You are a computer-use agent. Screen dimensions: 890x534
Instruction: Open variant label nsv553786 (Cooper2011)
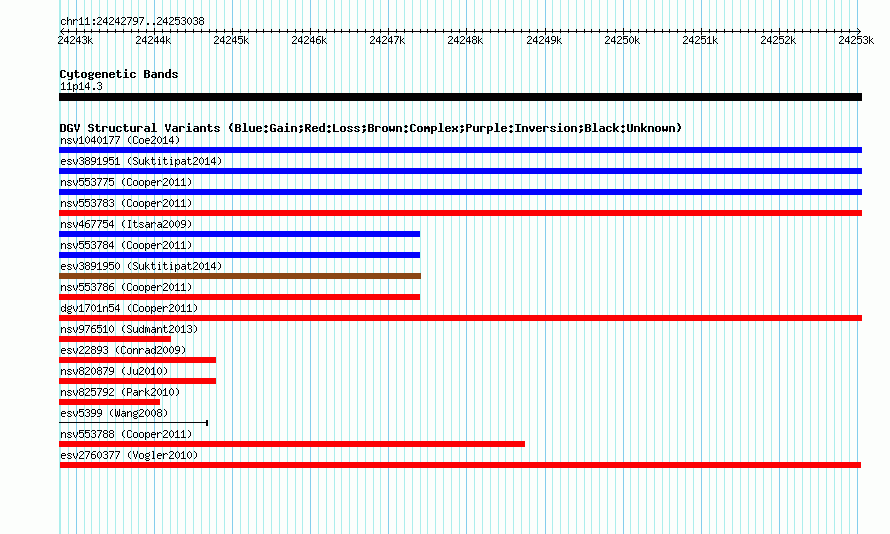tap(126, 287)
